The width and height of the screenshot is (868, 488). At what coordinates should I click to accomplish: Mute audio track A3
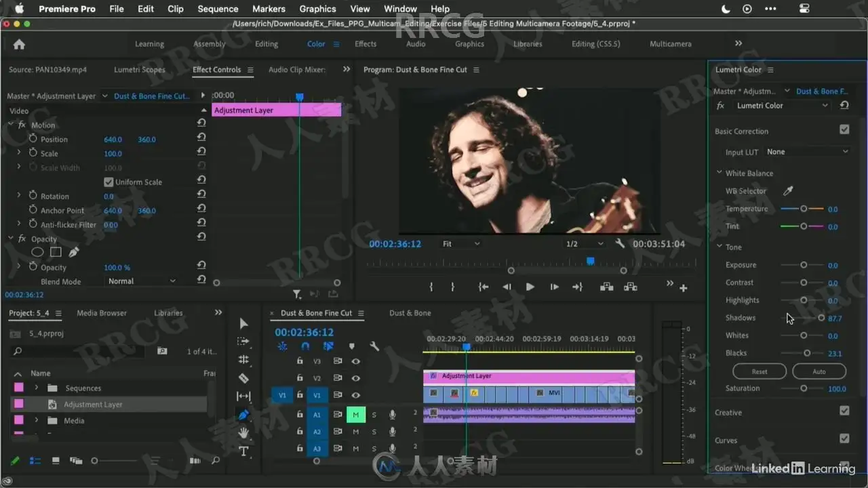(x=355, y=449)
